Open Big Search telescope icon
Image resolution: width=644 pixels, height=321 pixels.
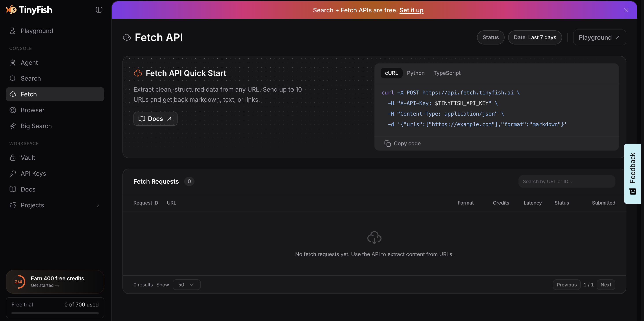click(13, 126)
